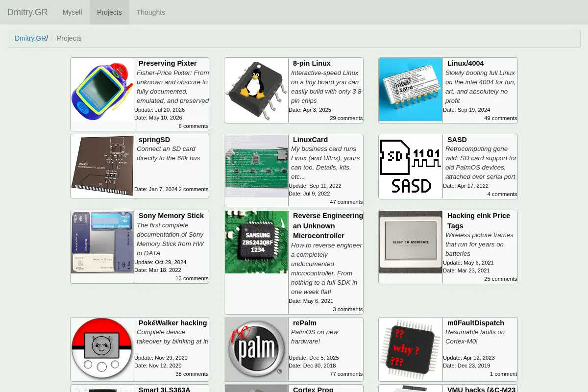Click 'Slowly booting full Linux' description
Image resolution: width=588 pixels, height=392 pixels.
pos(480,87)
